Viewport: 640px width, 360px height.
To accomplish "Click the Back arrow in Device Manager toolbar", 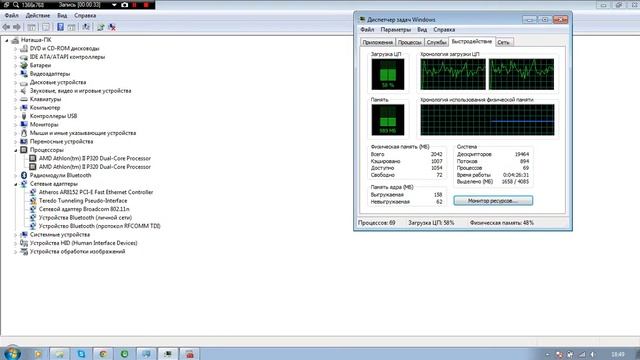I will tap(6, 27).
